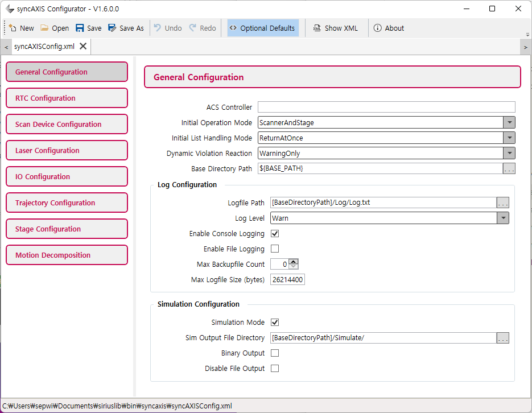
Task: Open the toolbar overflow arrow
Action: [x=527, y=35]
